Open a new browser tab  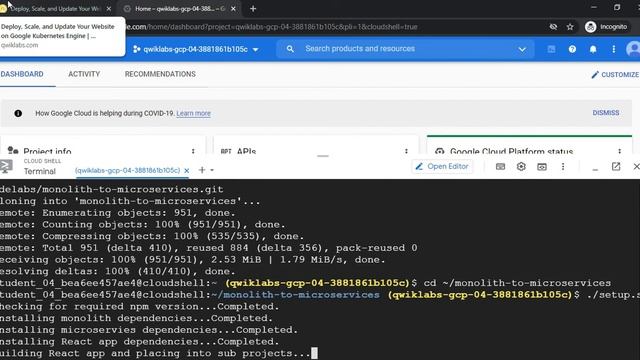pos(253,9)
